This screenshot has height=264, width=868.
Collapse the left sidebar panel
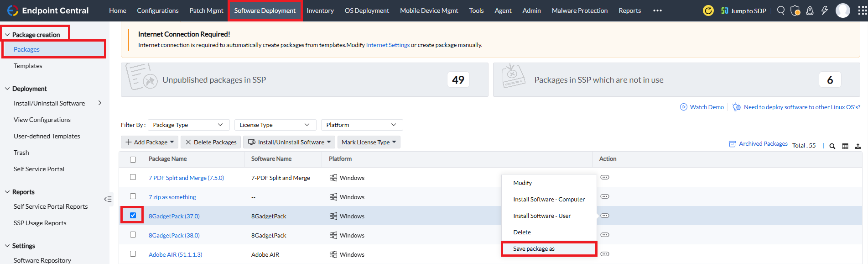(x=108, y=199)
